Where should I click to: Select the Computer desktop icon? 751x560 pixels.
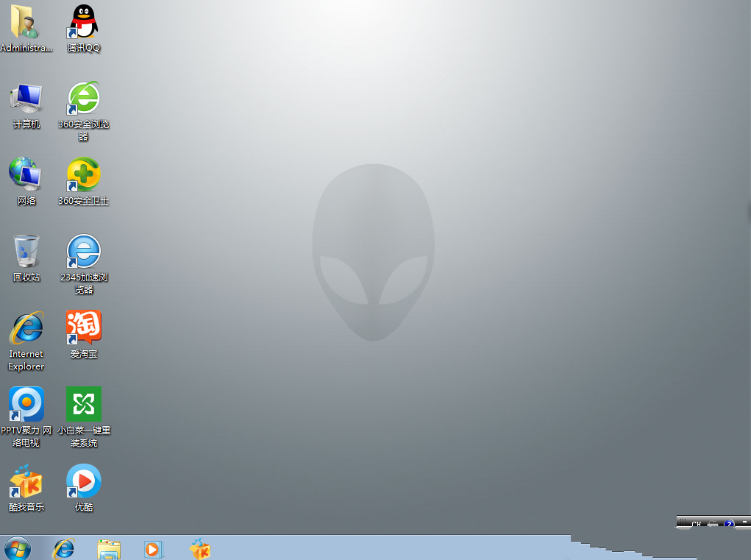pos(26,99)
